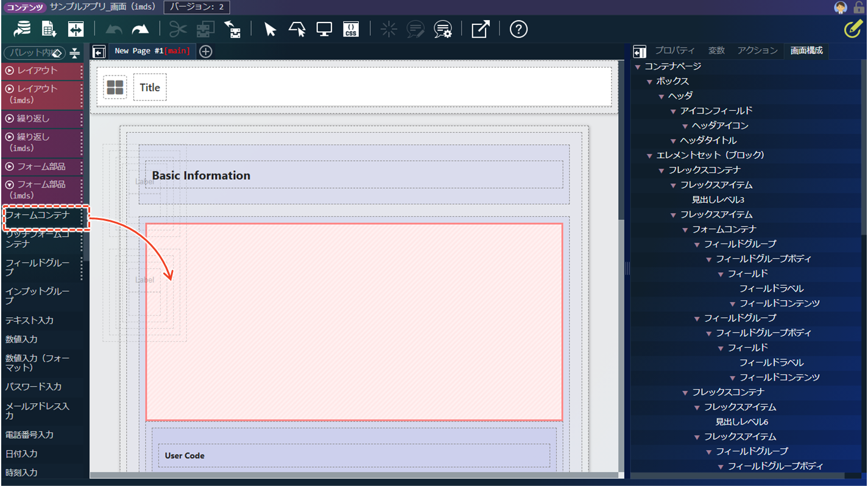The height and width of the screenshot is (486, 868).
Task: Add a new page with plus icon
Action: coord(206,51)
